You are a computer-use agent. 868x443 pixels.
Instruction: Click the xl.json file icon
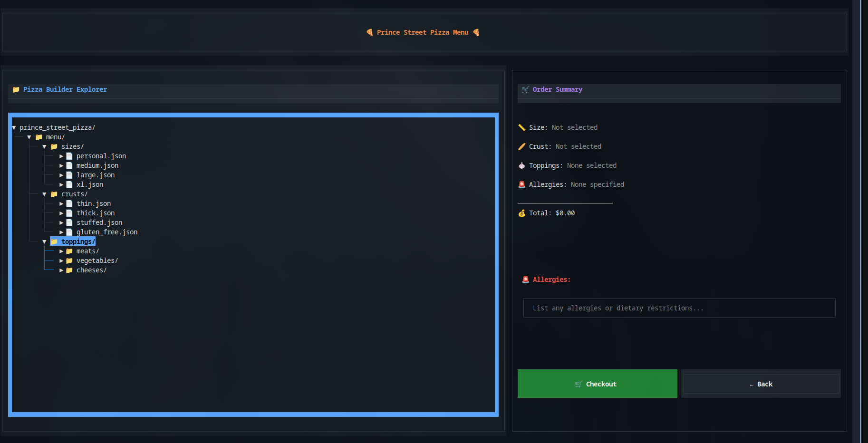click(69, 185)
